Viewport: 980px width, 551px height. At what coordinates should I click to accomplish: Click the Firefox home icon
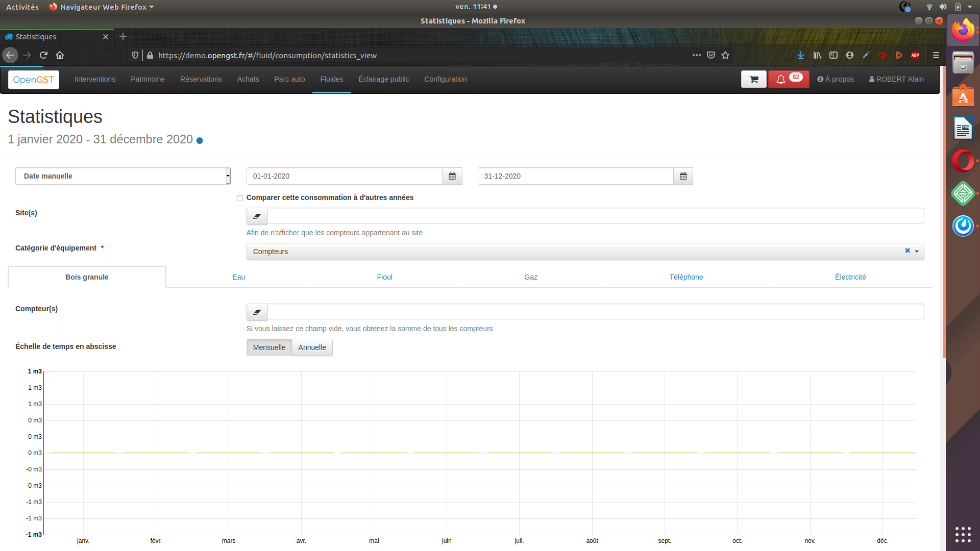(60, 55)
